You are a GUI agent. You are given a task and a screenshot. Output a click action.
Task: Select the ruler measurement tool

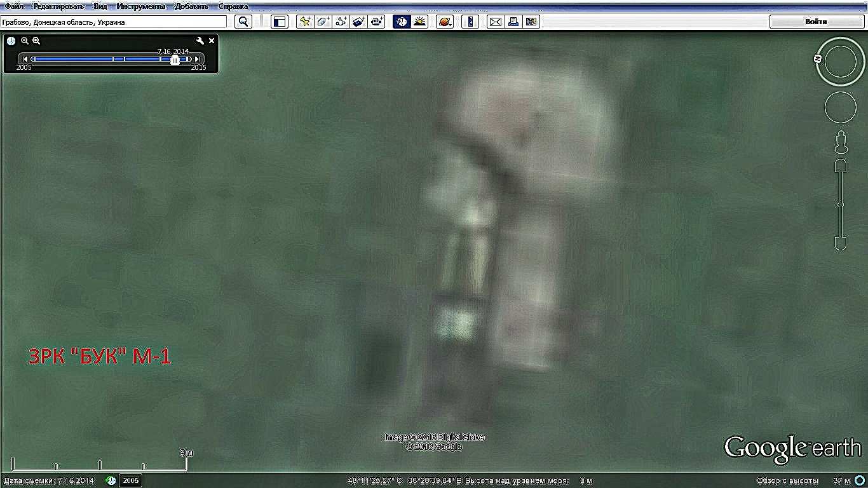470,22
